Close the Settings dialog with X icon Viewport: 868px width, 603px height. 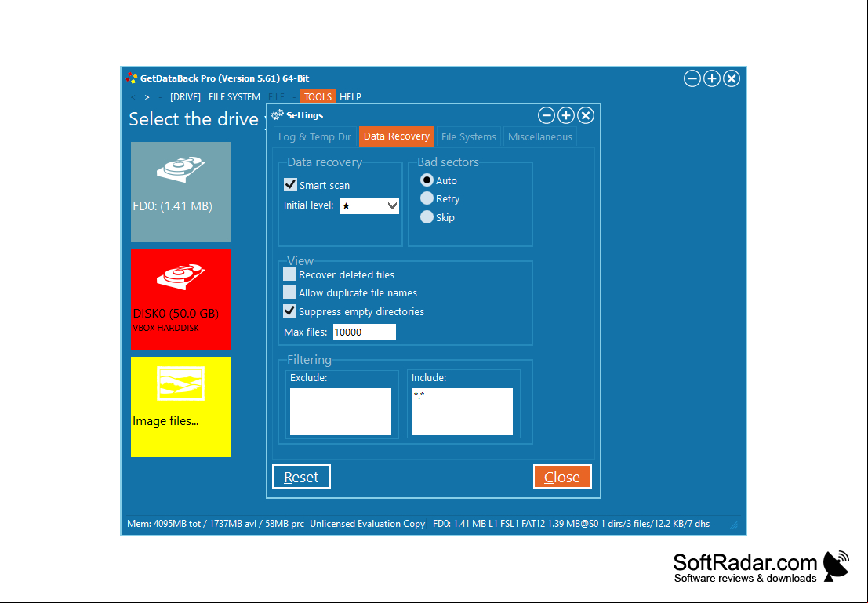586,115
